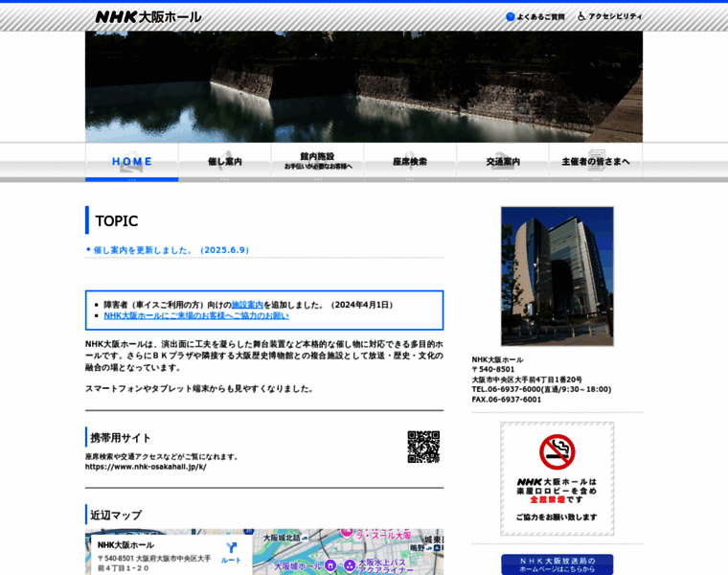Click the moat banner photo
Viewport: 728px width, 575px height.
click(364, 86)
